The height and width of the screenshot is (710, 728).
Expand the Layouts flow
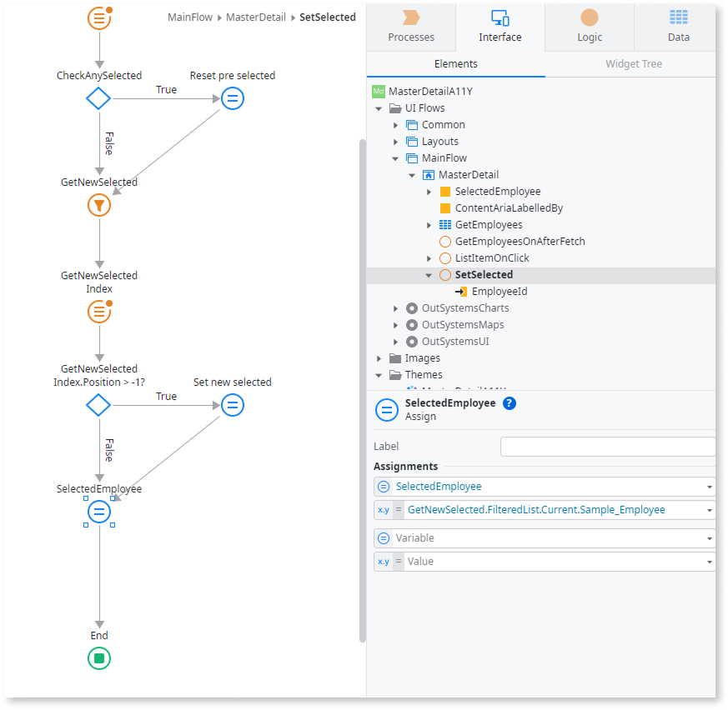point(395,142)
